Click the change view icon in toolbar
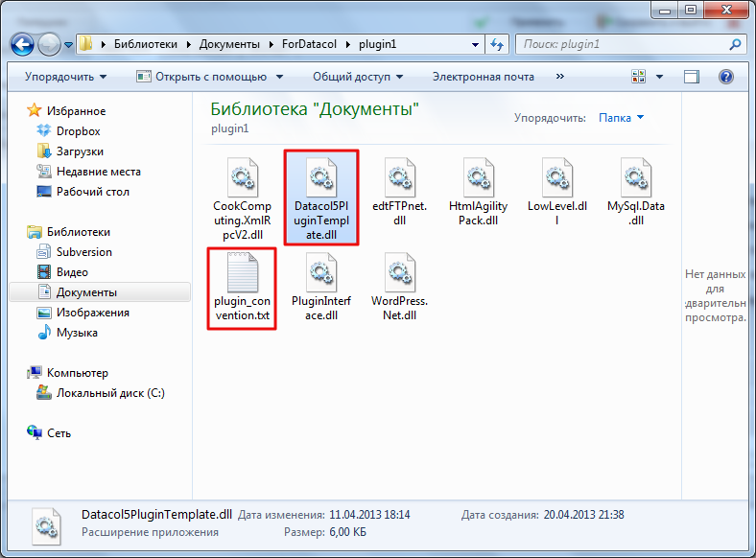 (x=638, y=76)
